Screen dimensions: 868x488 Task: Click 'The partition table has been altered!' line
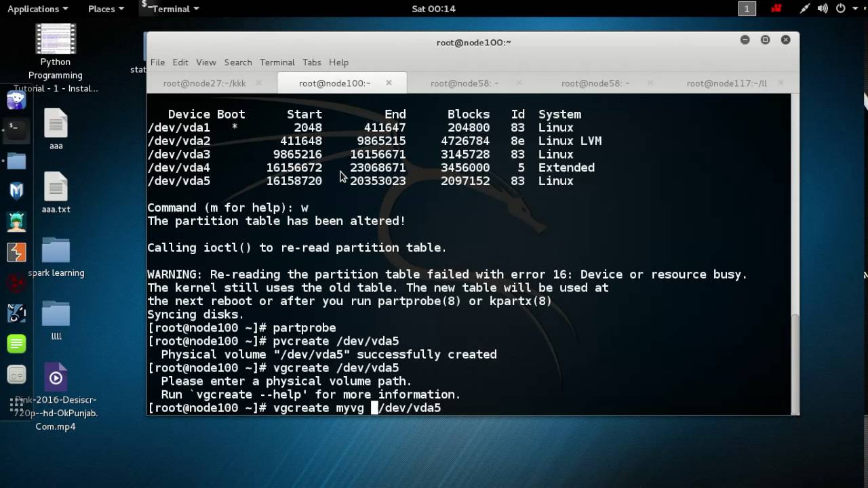click(276, 221)
